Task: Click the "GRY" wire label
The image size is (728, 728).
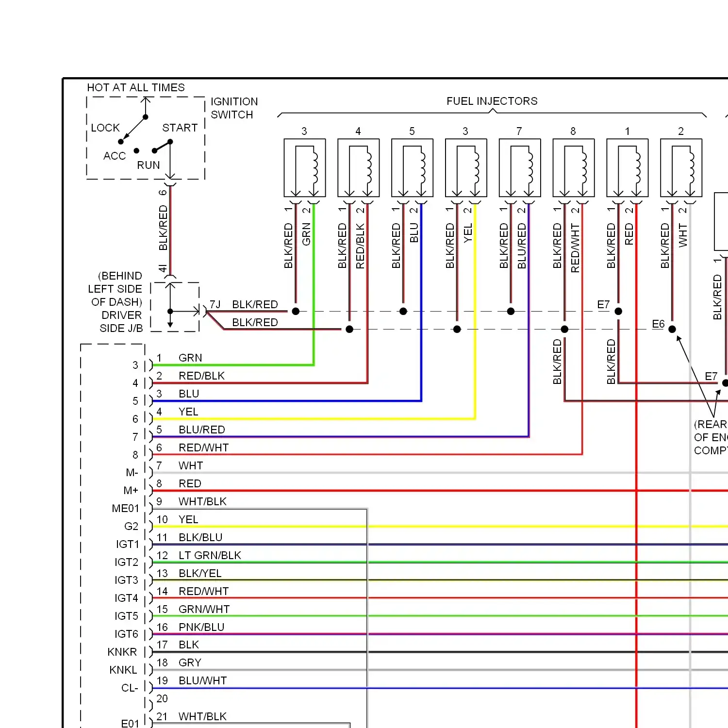Action: [x=190, y=662]
